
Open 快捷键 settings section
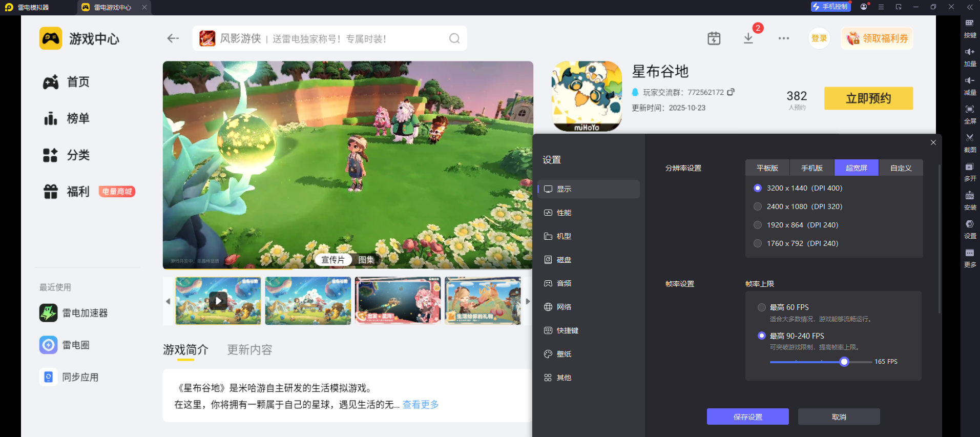(589, 330)
